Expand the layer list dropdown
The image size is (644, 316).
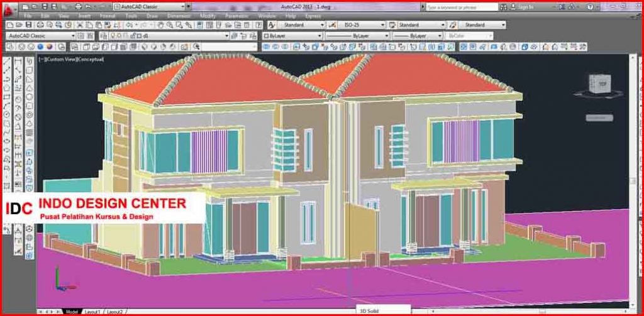[x=226, y=36]
